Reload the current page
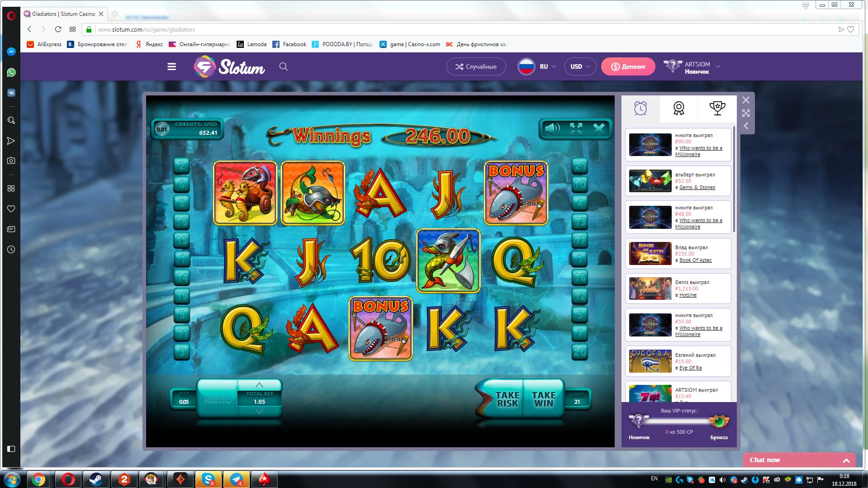 point(58,29)
